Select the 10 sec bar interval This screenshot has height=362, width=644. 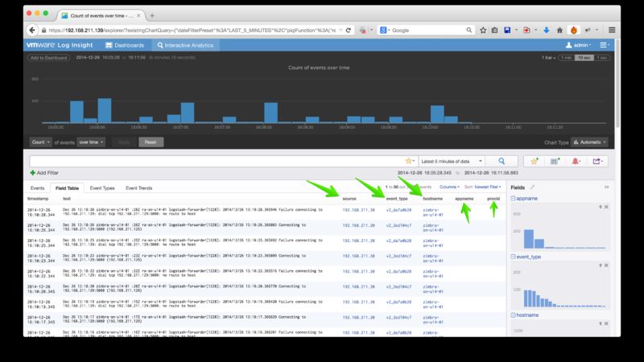click(x=584, y=58)
